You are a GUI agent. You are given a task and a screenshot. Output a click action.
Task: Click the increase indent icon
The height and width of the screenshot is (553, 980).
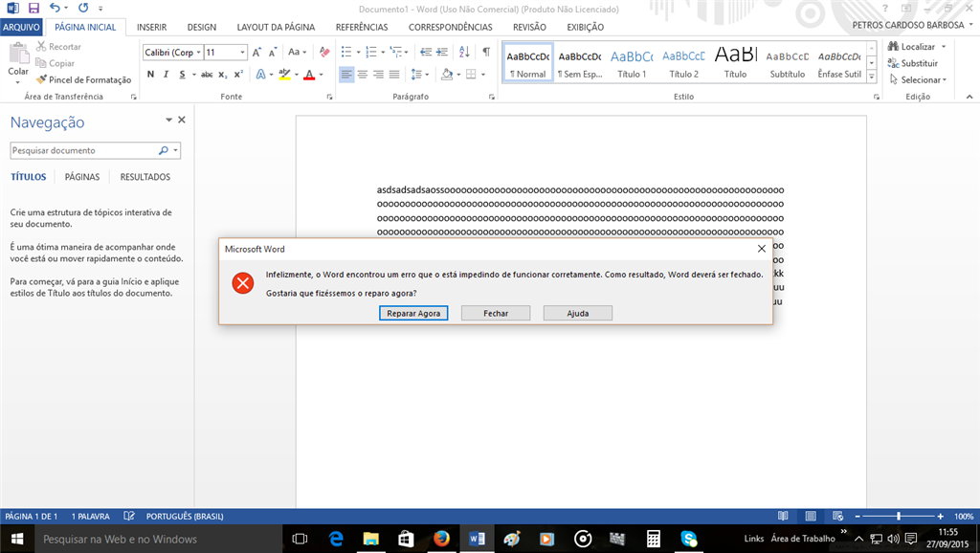click(442, 52)
